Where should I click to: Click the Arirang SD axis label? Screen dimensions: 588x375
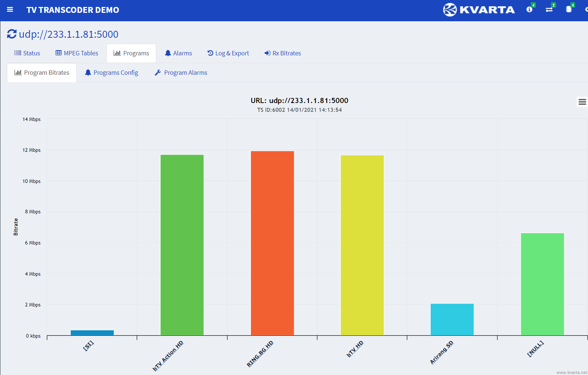point(442,352)
